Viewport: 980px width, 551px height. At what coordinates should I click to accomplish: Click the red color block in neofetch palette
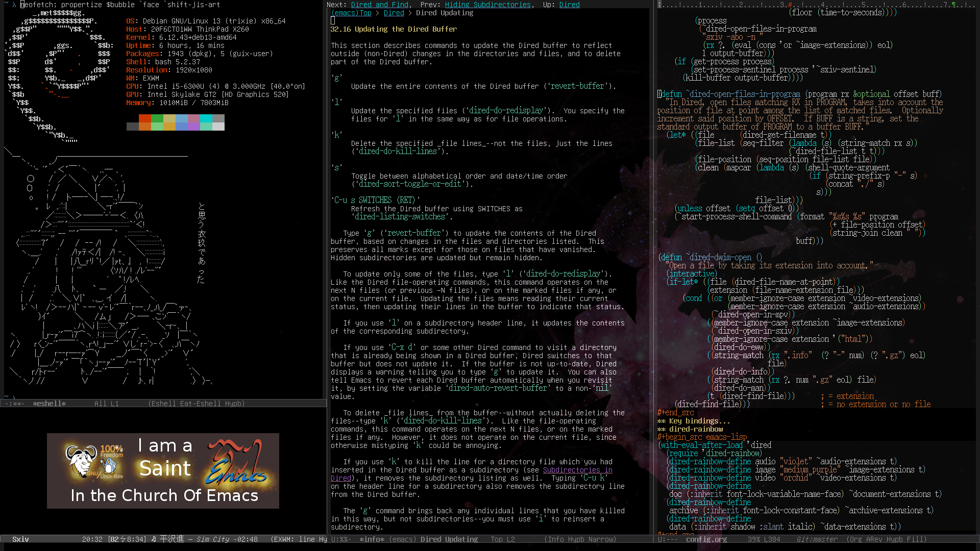point(145,118)
